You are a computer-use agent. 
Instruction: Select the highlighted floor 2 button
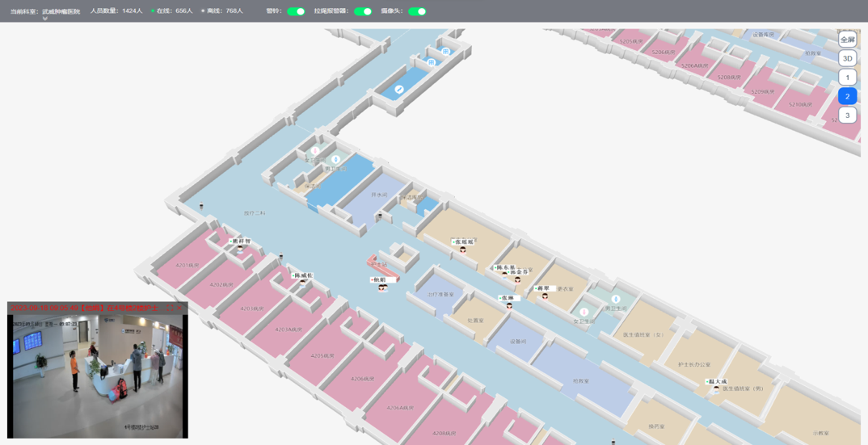click(847, 96)
